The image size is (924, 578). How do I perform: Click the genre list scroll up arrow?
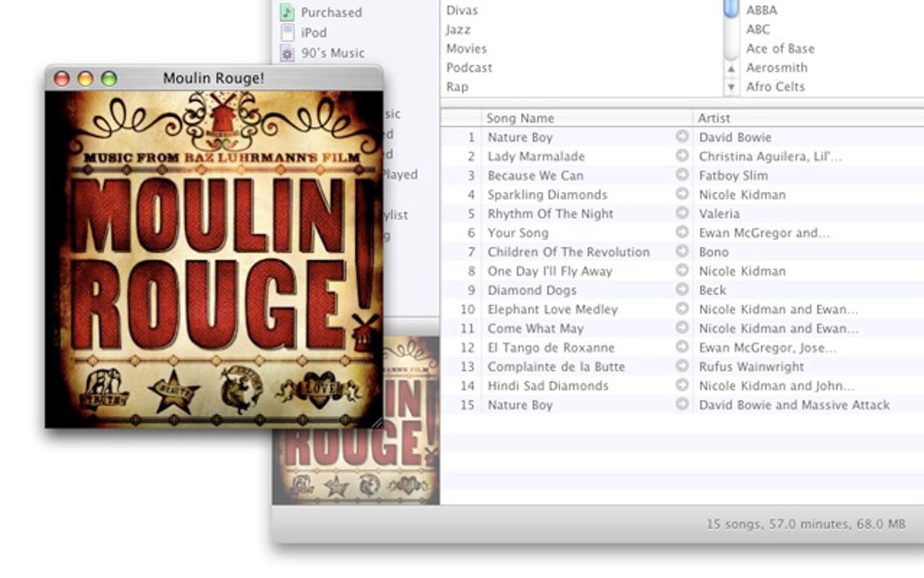[x=731, y=69]
